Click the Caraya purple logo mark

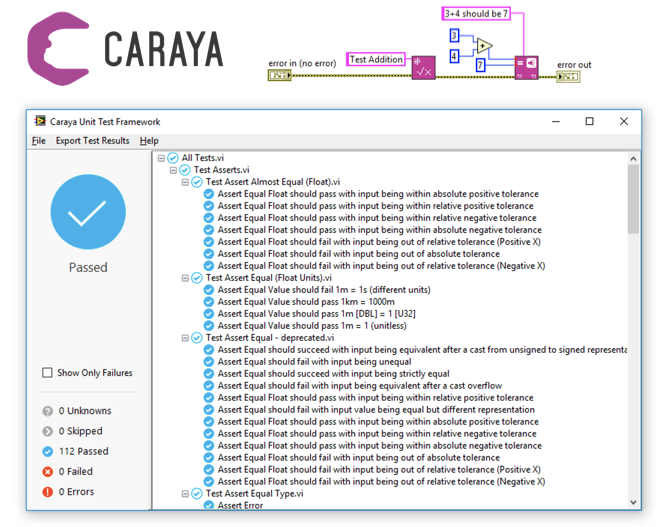[58, 48]
